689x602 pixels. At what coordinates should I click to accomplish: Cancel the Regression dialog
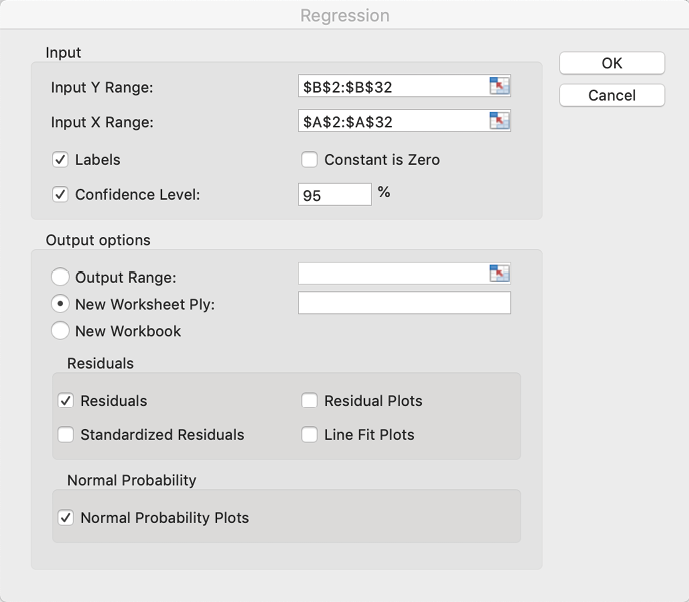(x=612, y=95)
